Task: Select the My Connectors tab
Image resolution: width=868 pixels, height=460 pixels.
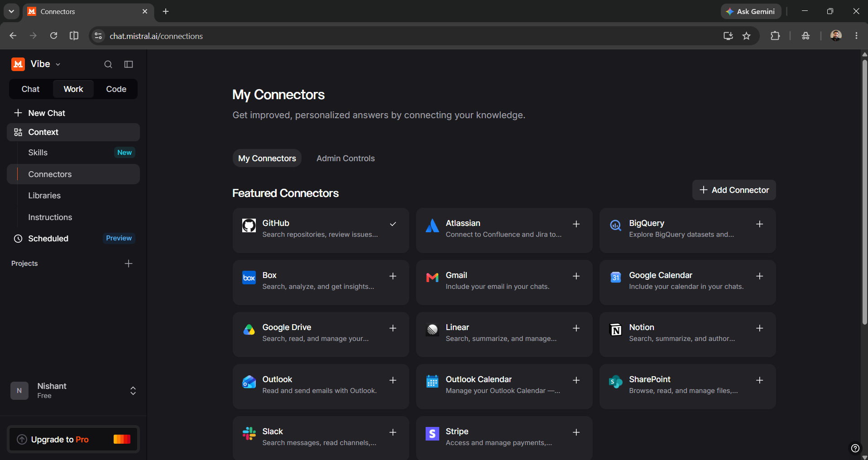Action: (267, 158)
